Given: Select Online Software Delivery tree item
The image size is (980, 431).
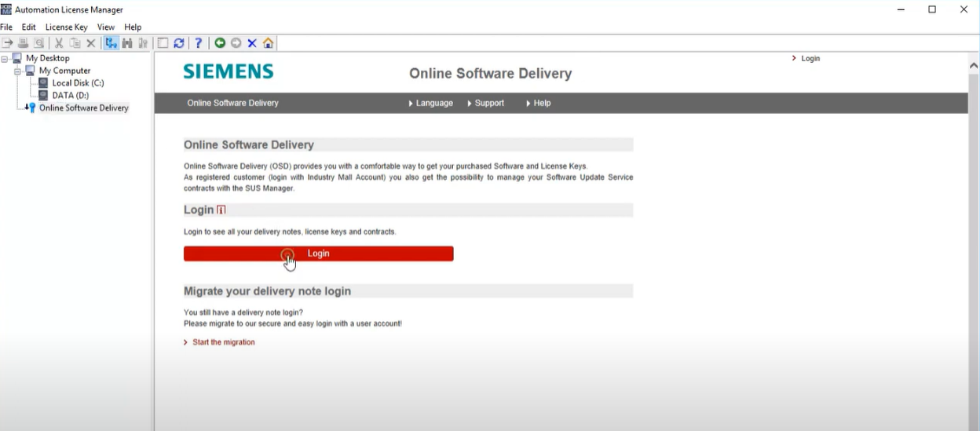Looking at the screenshot, I should 83,108.
